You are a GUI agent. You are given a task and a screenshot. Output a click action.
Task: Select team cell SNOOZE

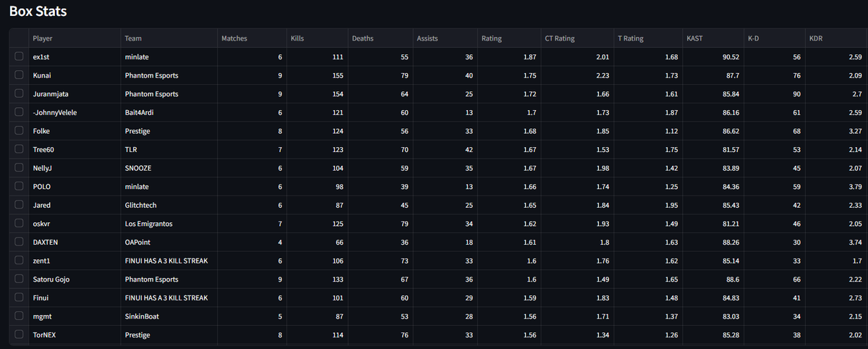[168, 168]
